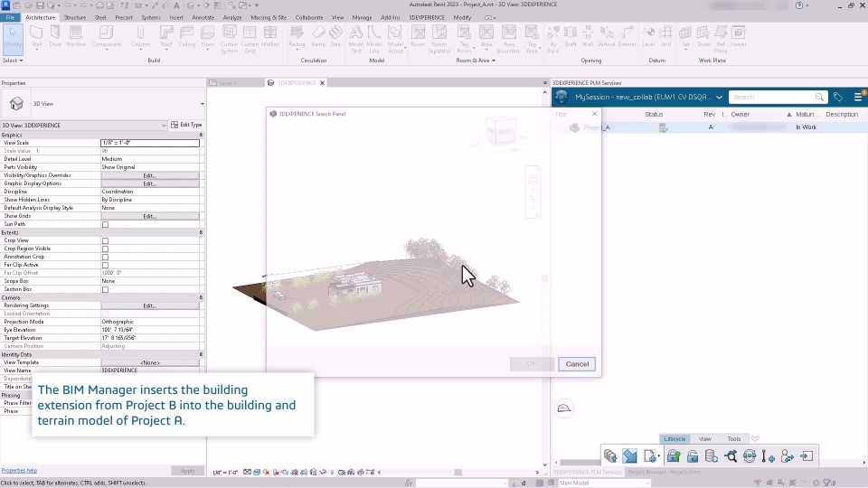Select the Curtain System tool
The width and height of the screenshot is (868, 488).
click(x=229, y=39)
